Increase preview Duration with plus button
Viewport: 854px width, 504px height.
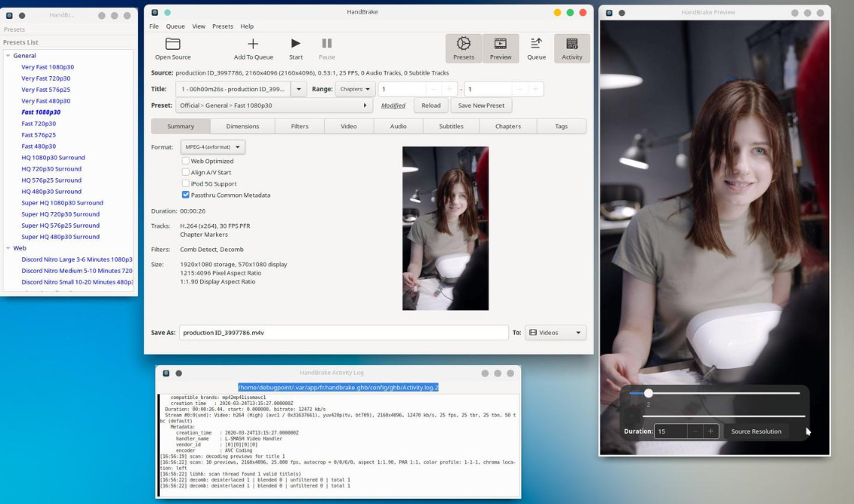(x=711, y=432)
